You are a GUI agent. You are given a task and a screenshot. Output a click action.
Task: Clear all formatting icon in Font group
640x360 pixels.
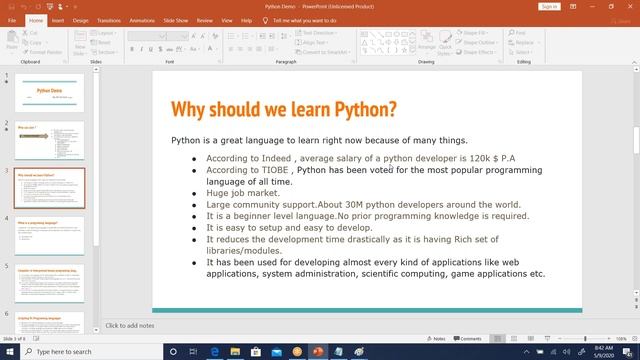click(x=215, y=36)
